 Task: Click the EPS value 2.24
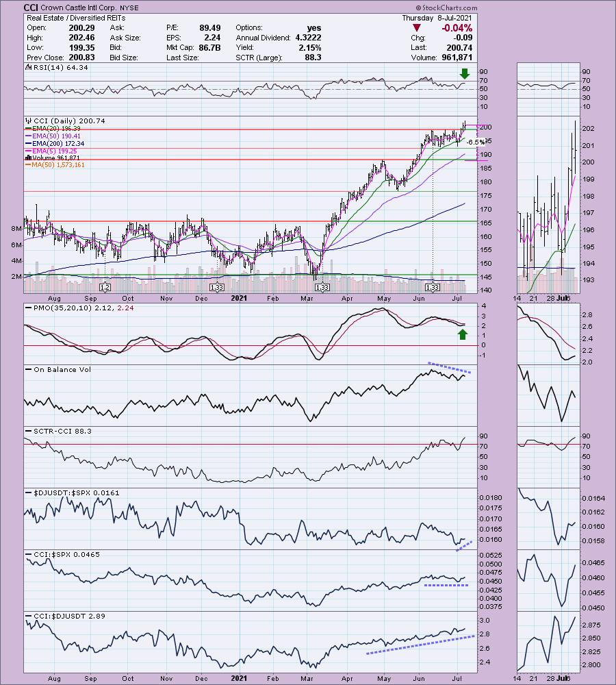(x=213, y=38)
